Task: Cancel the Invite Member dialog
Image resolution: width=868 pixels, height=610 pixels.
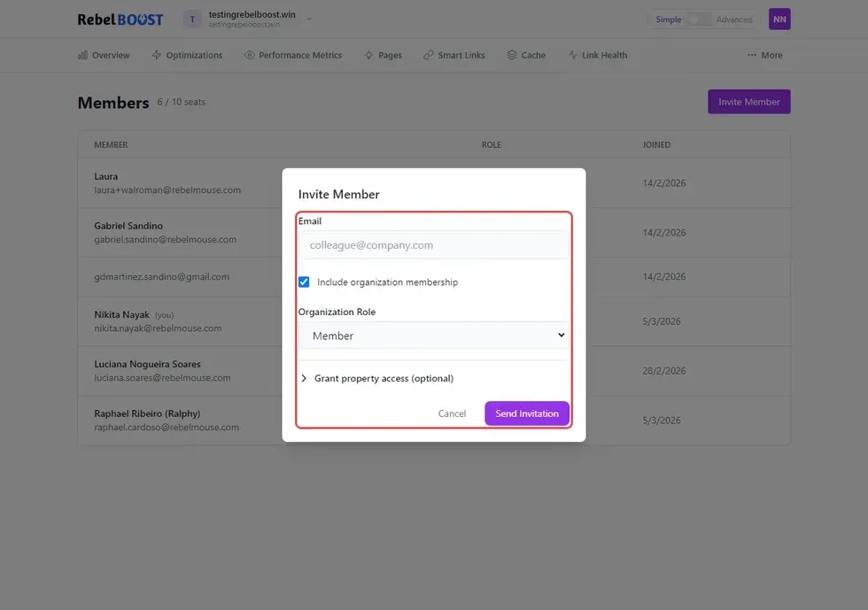Action: point(452,413)
